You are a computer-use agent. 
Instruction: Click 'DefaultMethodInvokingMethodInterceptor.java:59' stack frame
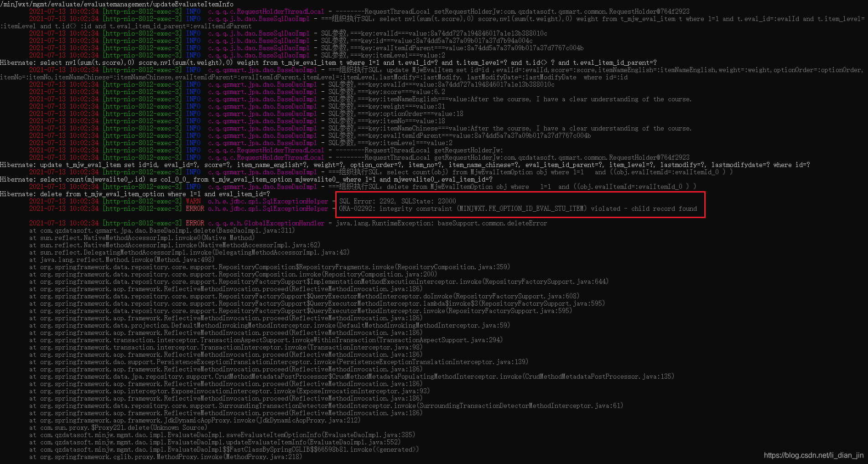pos(270,325)
